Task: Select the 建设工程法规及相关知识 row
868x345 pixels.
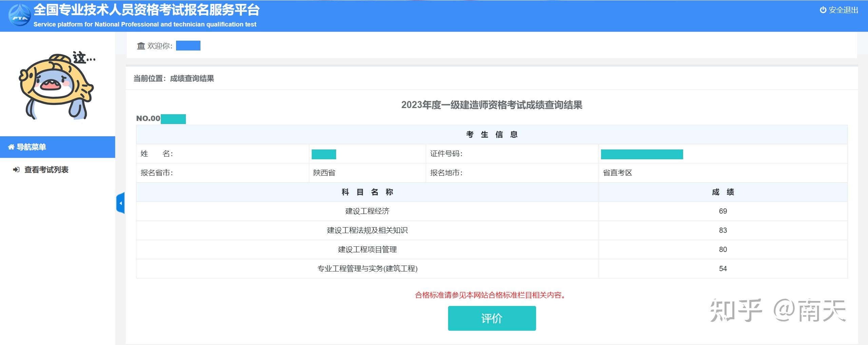Action: click(x=367, y=230)
